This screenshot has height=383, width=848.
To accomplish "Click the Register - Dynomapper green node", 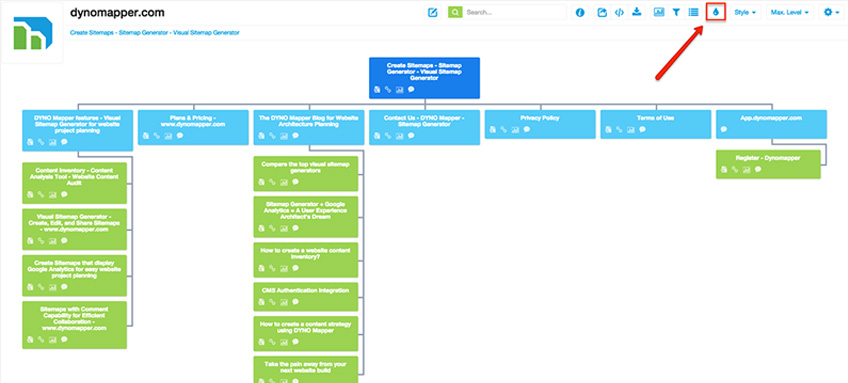I will pos(768,164).
